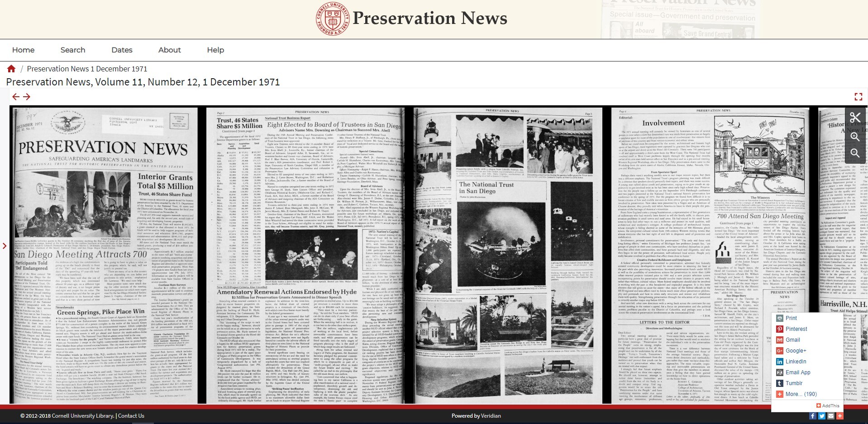Share to Twitter from the footer bar
The width and height of the screenshot is (868, 424).
822,416
